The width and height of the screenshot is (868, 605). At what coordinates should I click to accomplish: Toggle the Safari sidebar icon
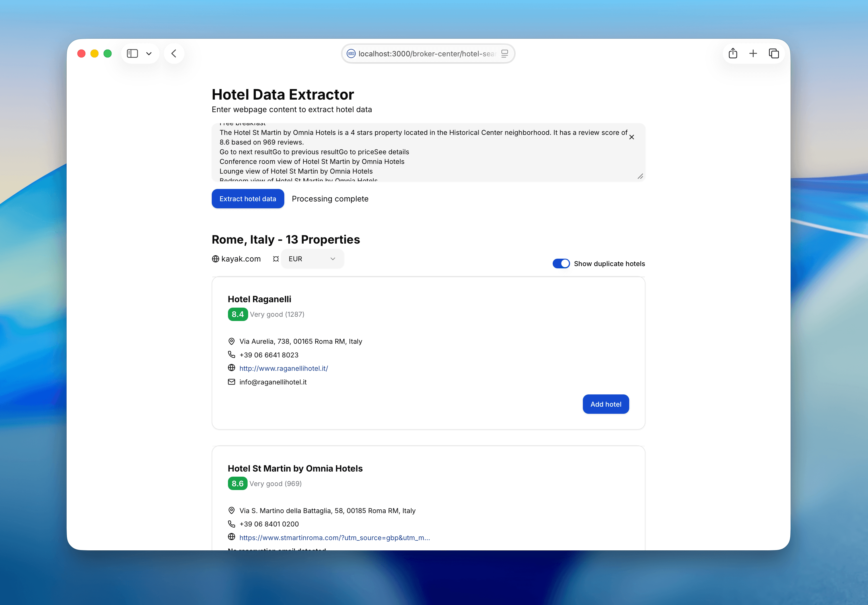click(132, 53)
